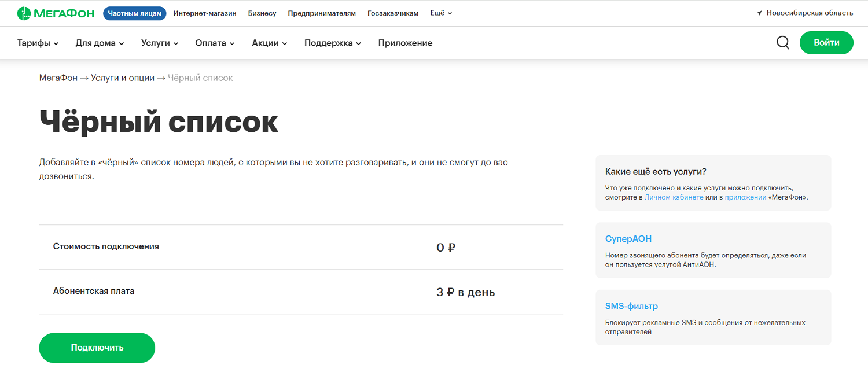Screen dimensions: 868x376
Task: Open Услуги и опции breadcrumb
Action: 123,78
